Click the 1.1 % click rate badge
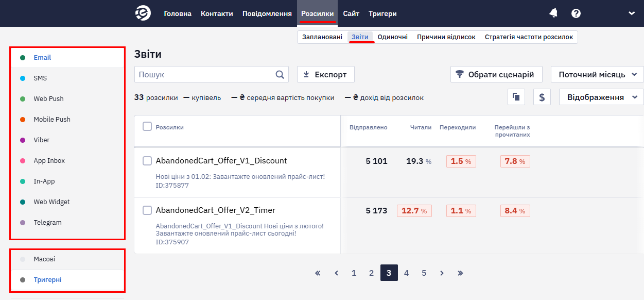Image resolution: width=644 pixels, height=300 pixels. [x=461, y=211]
